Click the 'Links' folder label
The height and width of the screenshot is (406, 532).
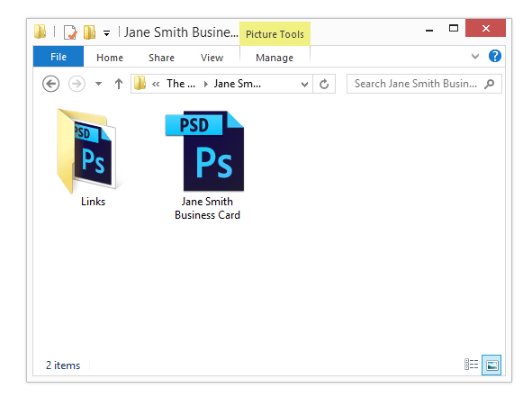tap(93, 202)
